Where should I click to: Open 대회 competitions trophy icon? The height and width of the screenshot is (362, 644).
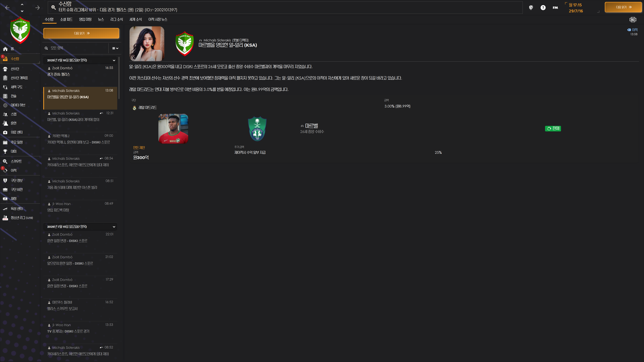pyautogui.click(x=5, y=151)
